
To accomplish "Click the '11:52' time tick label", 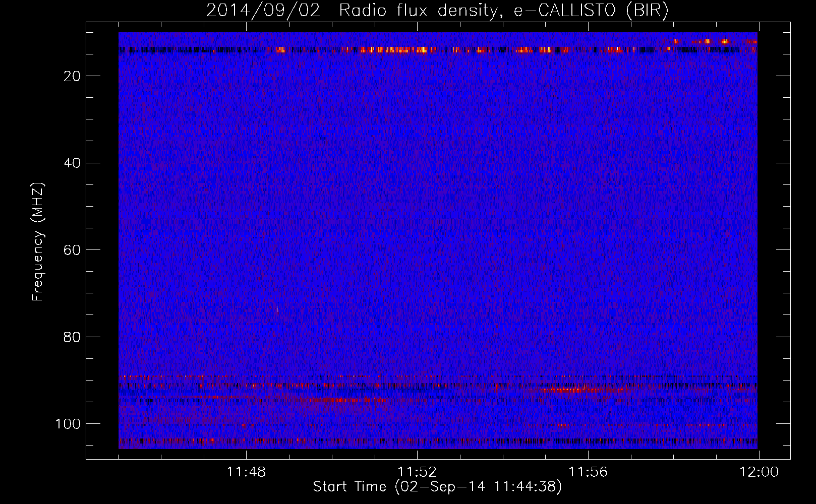I will point(417,472).
